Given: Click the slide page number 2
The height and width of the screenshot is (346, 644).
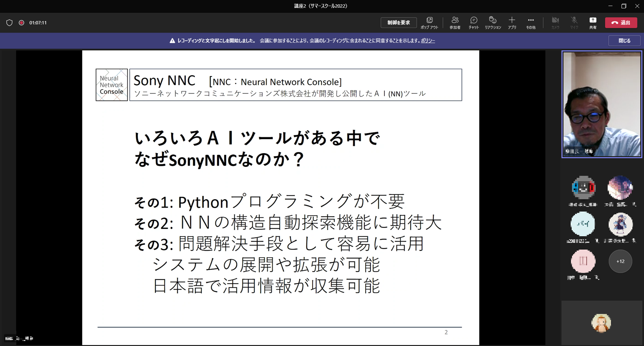Looking at the screenshot, I should pyautogui.click(x=446, y=332).
